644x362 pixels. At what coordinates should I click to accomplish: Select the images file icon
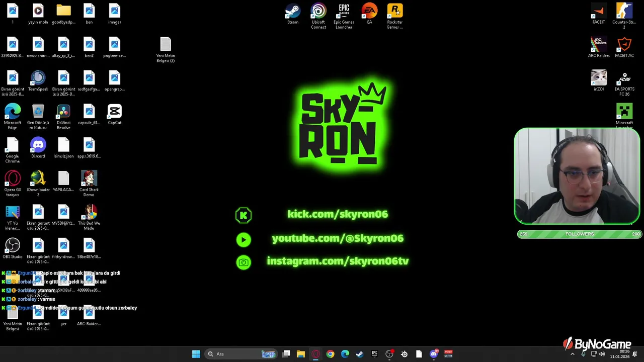tap(115, 14)
